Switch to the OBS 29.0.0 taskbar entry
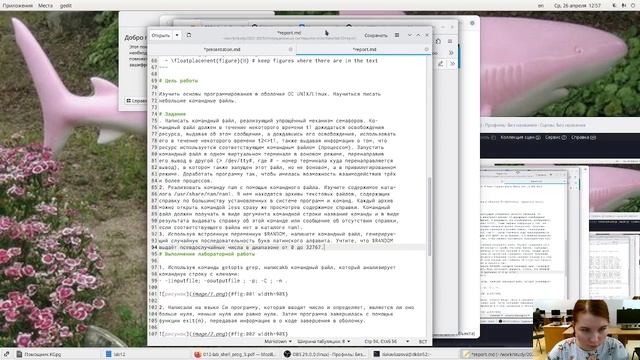 [325, 354]
